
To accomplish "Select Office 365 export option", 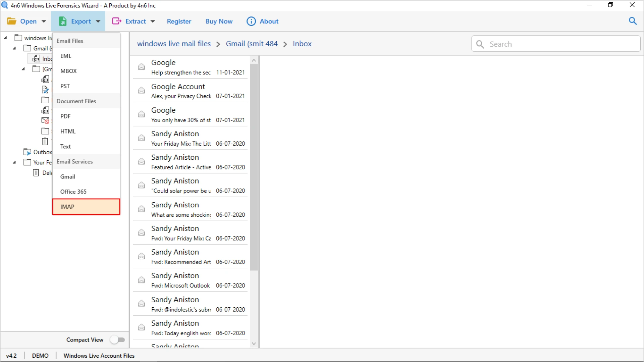I will click(73, 192).
